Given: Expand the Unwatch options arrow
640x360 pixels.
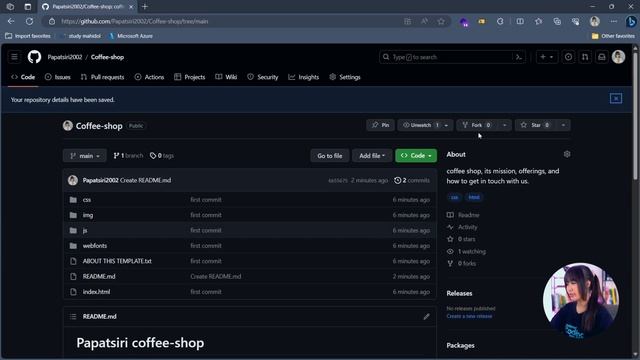Looking at the screenshot, I should [x=446, y=125].
